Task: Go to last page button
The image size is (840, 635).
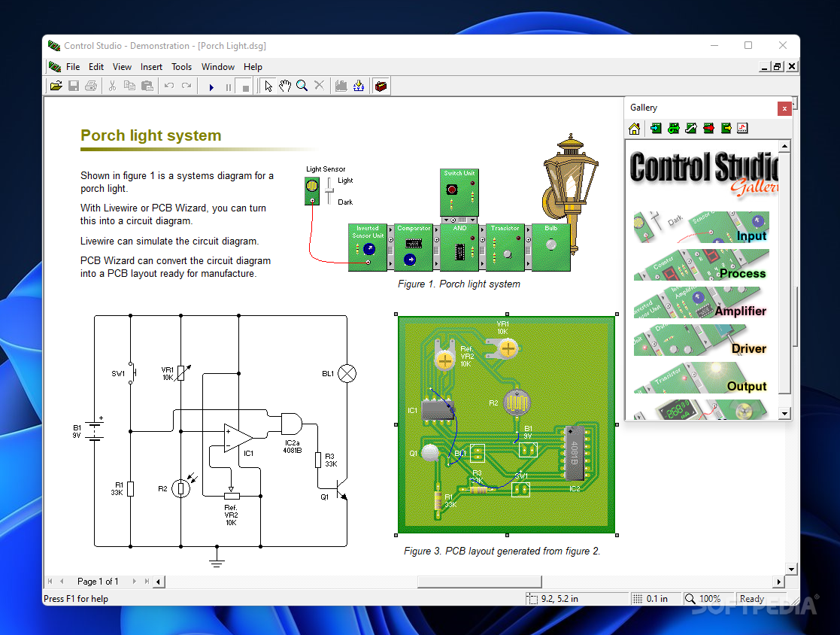Action: (x=146, y=582)
